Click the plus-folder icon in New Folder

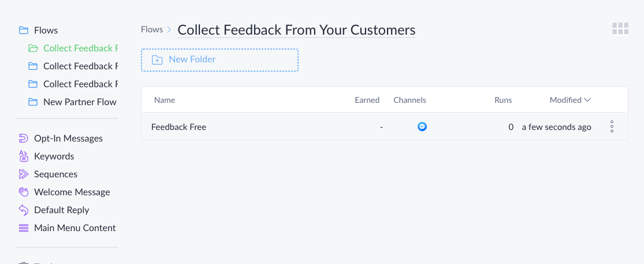click(x=157, y=60)
